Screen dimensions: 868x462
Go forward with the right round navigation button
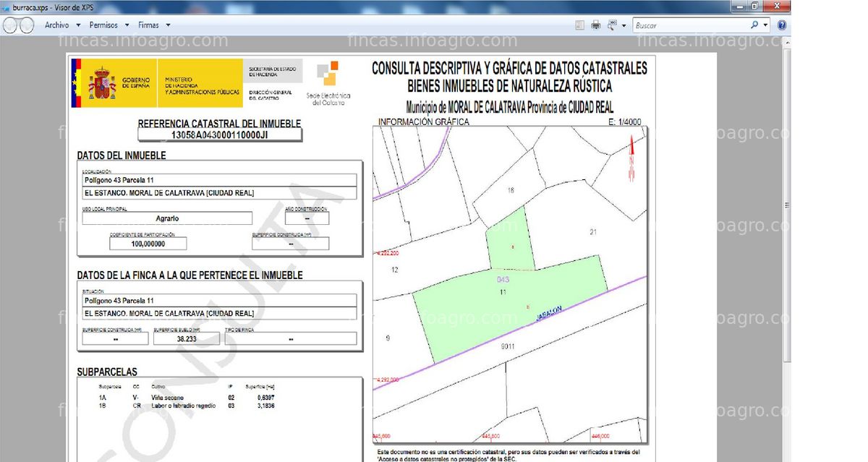coord(26,25)
